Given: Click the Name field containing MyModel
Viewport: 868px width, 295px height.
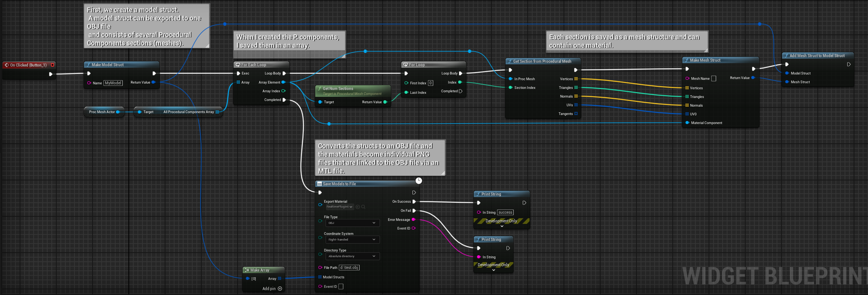Looking at the screenshot, I should coord(113,83).
